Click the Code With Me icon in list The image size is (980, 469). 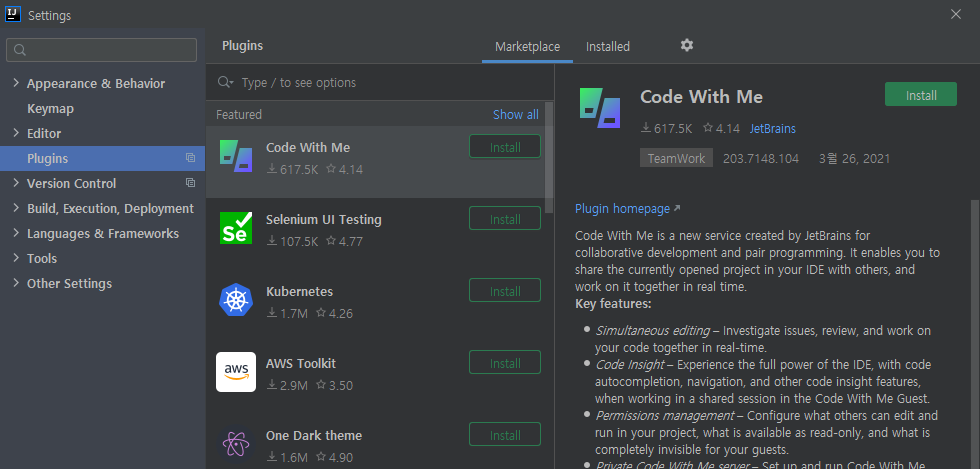(236, 156)
